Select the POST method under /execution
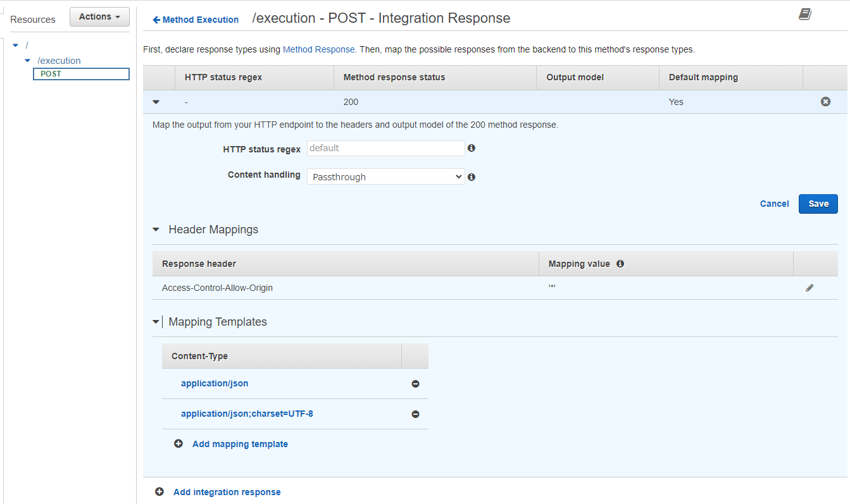This screenshot has width=850, height=504. 80,73
